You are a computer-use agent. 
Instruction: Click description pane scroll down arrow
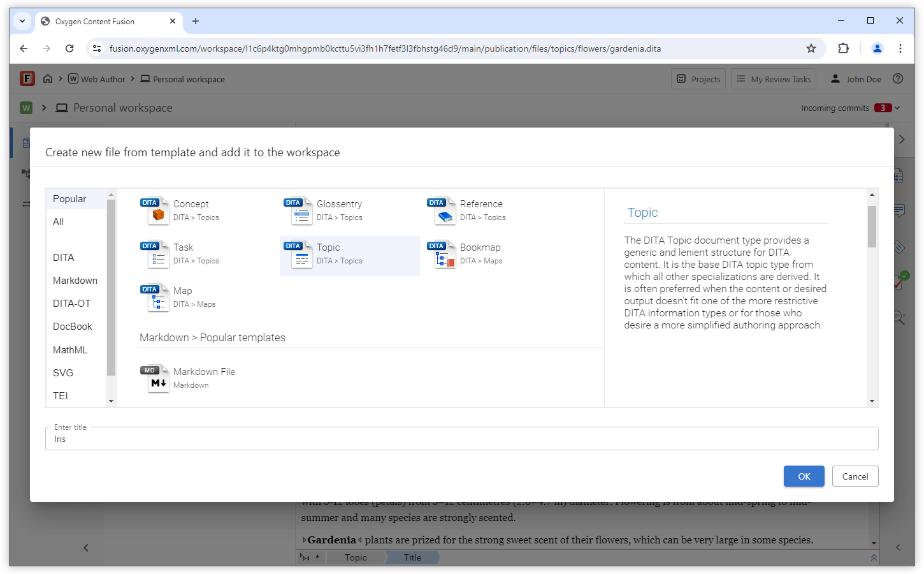click(872, 401)
